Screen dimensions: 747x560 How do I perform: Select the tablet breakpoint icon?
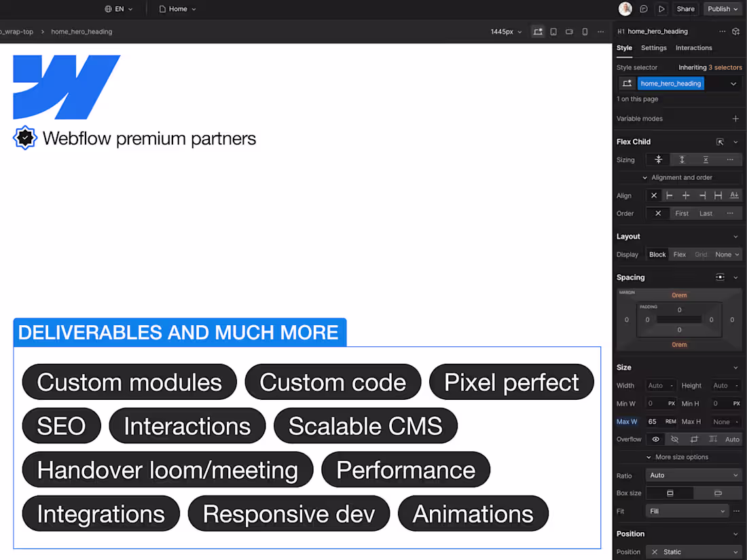click(552, 31)
